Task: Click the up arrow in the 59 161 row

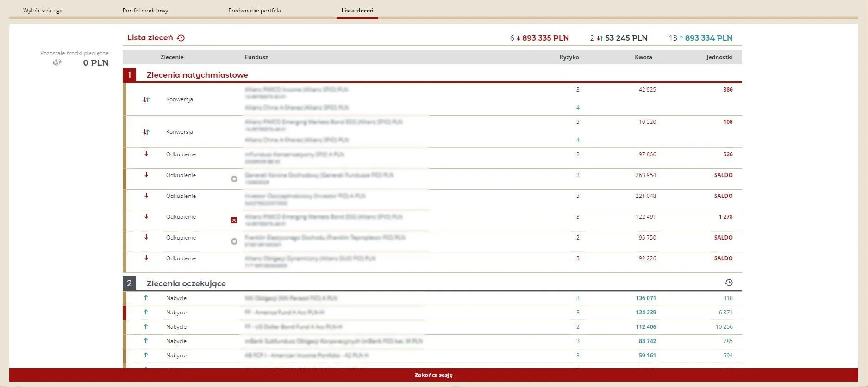Action: tap(146, 355)
